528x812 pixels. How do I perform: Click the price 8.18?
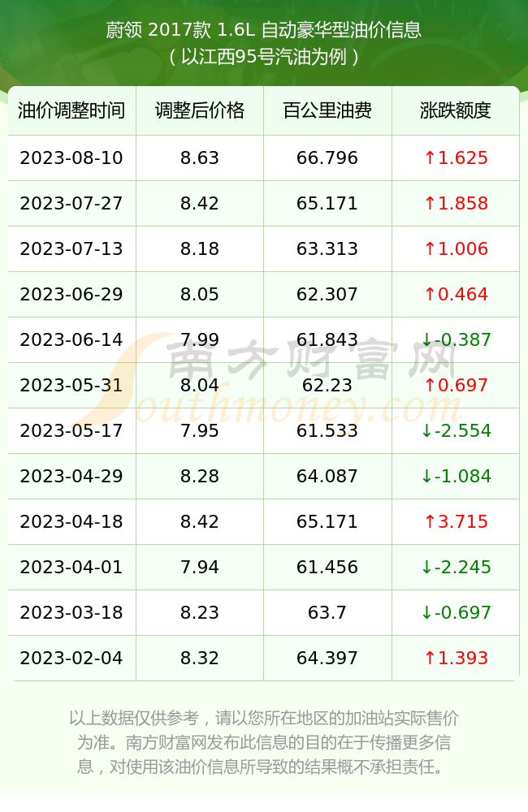(200, 249)
